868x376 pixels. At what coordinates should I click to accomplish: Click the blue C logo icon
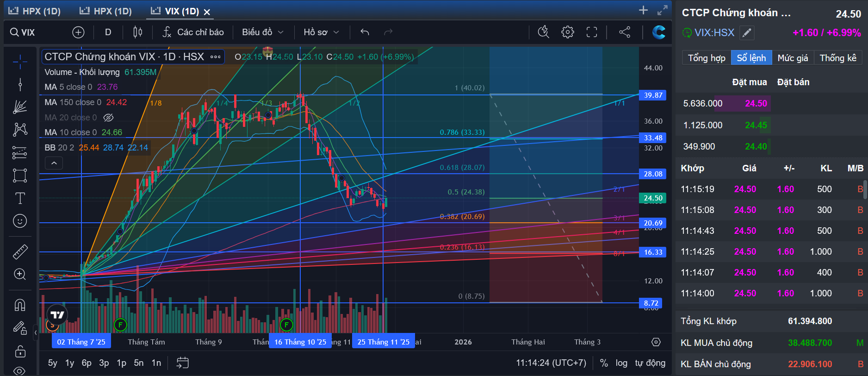[x=659, y=32]
